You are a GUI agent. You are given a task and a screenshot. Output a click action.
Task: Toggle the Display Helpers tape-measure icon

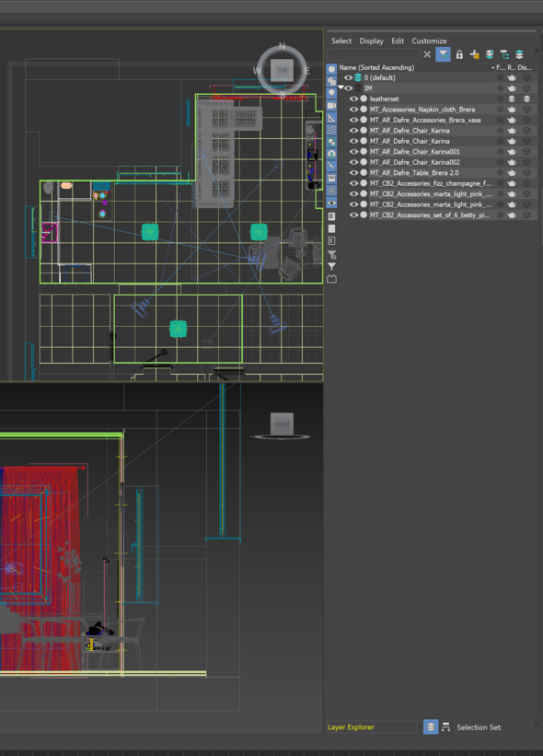[331, 118]
